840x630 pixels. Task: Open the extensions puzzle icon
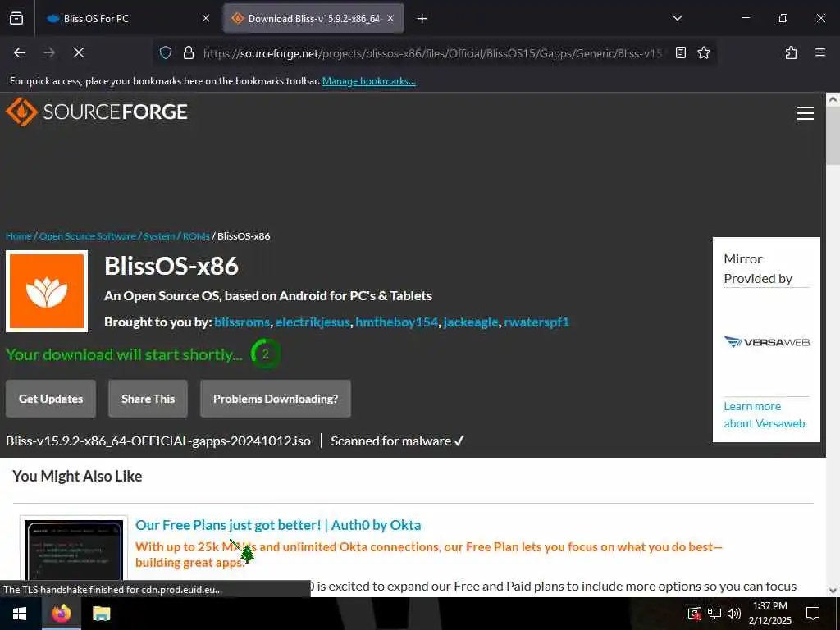[792, 52]
